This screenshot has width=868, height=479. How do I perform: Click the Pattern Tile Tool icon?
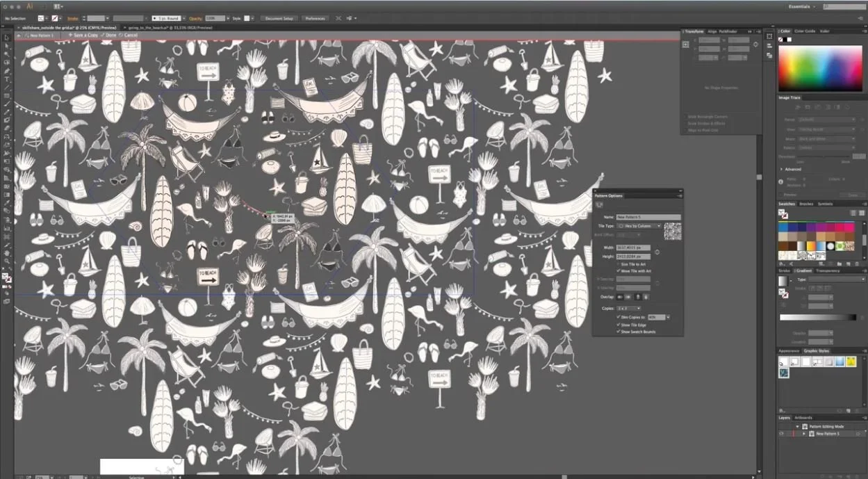[600, 205]
